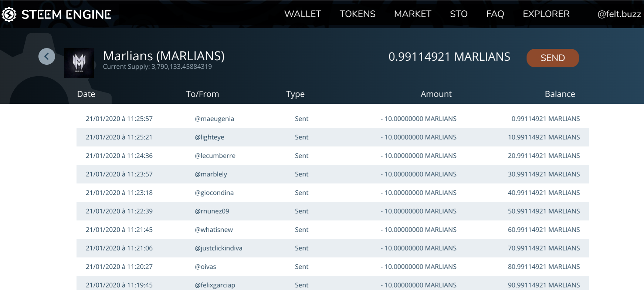Open the TOKENS menu item

(357, 14)
